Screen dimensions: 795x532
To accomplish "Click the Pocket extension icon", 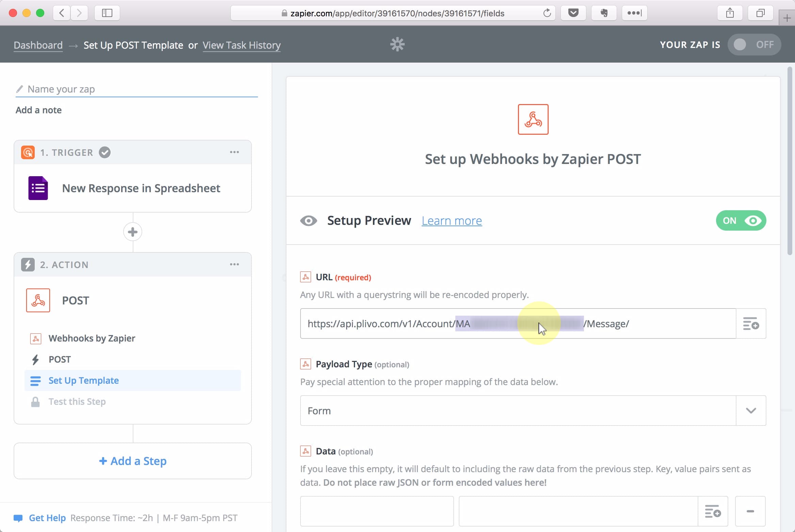I will click(x=573, y=13).
